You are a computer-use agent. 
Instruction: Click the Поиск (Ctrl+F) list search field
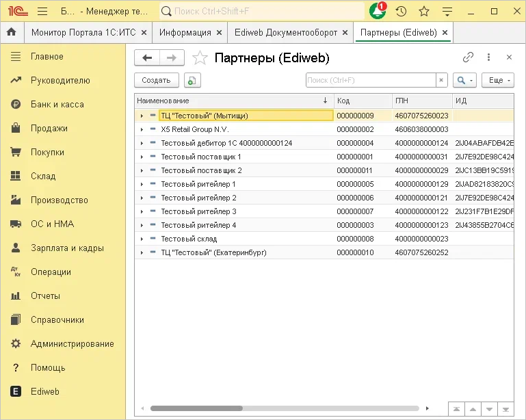tap(369, 81)
